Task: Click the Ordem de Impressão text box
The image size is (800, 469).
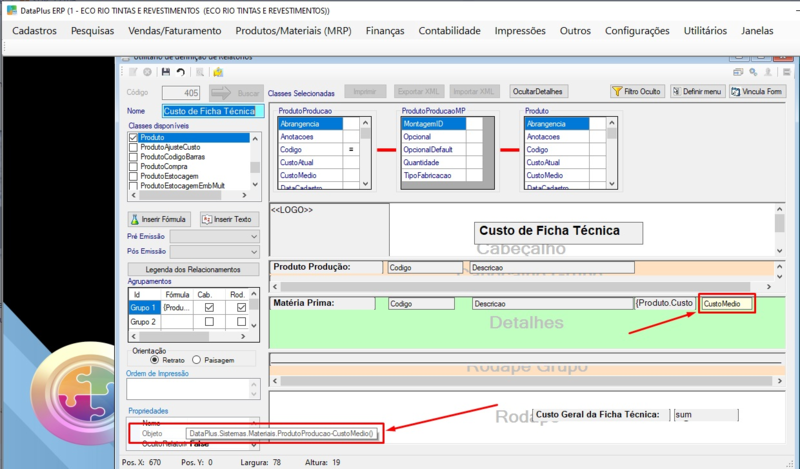Action: (193, 389)
